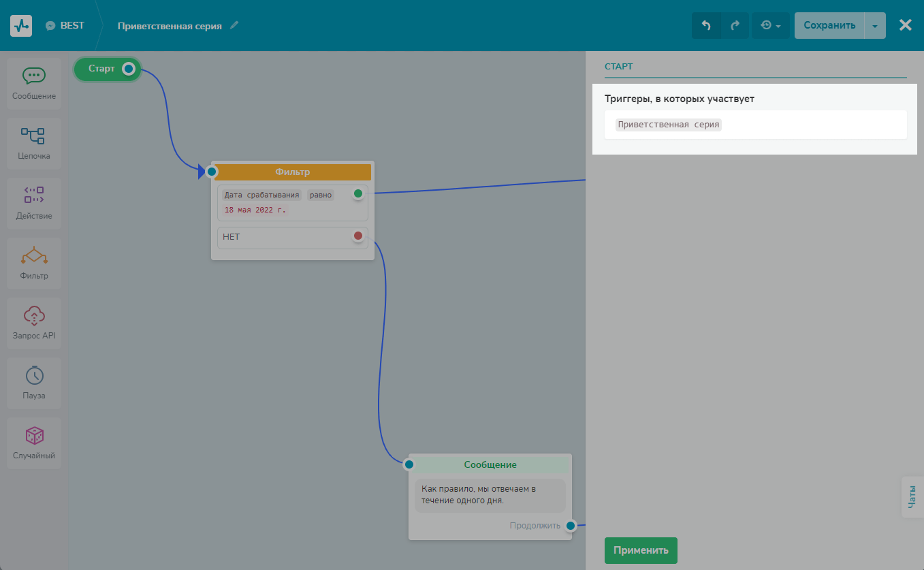Click the Сохранить save button

(829, 25)
